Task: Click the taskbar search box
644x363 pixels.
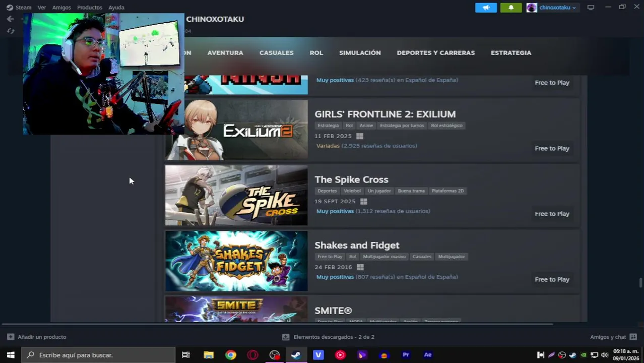Action: pos(98,355)
